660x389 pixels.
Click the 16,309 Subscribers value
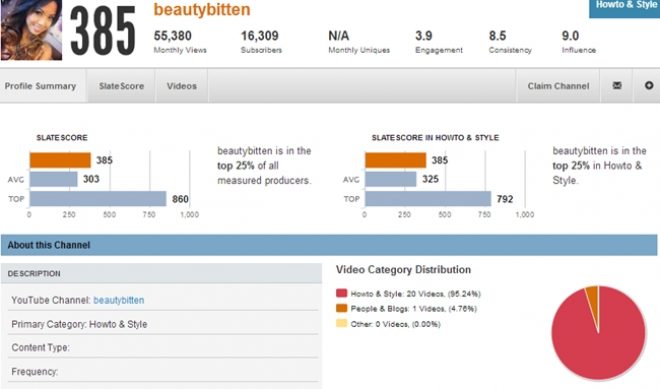(260, 36)
